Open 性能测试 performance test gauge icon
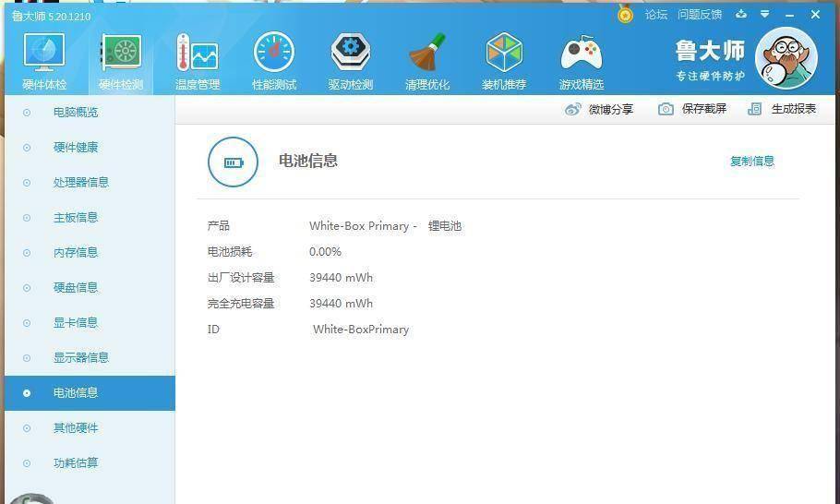 [274, 52]
